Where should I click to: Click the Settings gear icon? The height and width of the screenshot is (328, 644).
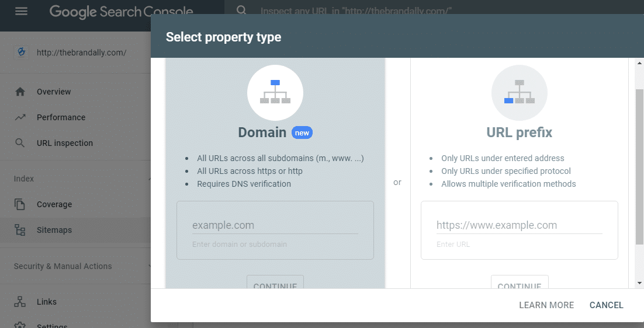(x=20, y=325)
